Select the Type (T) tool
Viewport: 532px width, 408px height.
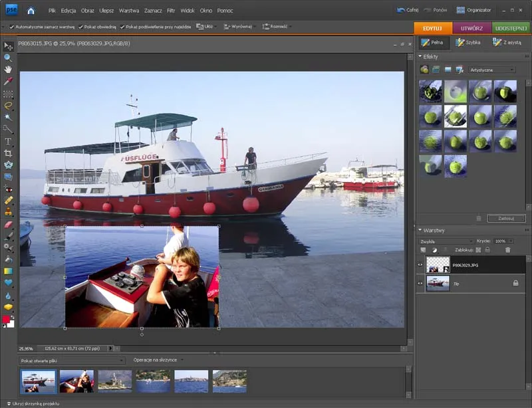click(8, 142)
